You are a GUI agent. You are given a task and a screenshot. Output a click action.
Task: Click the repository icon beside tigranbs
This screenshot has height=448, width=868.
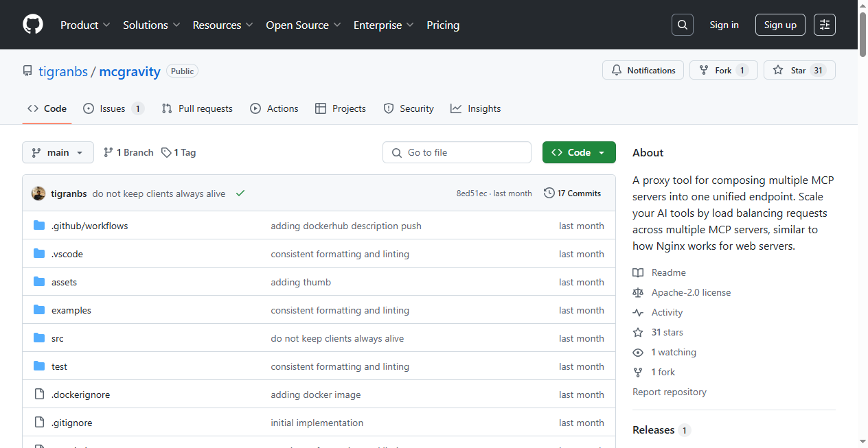[x=27, y=71]
